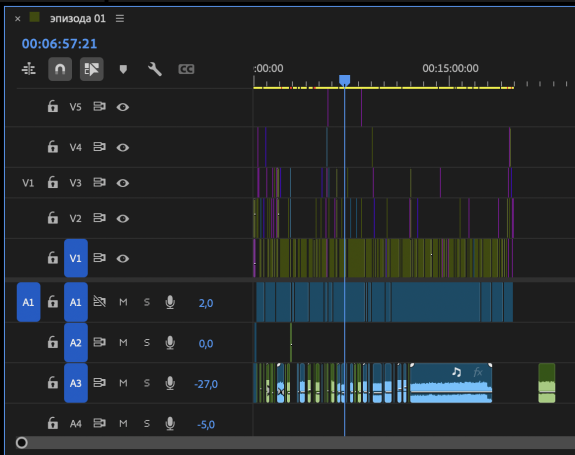Target the A3 audio track button
This screenshot has height=455, width=575.
pos(76,383)
